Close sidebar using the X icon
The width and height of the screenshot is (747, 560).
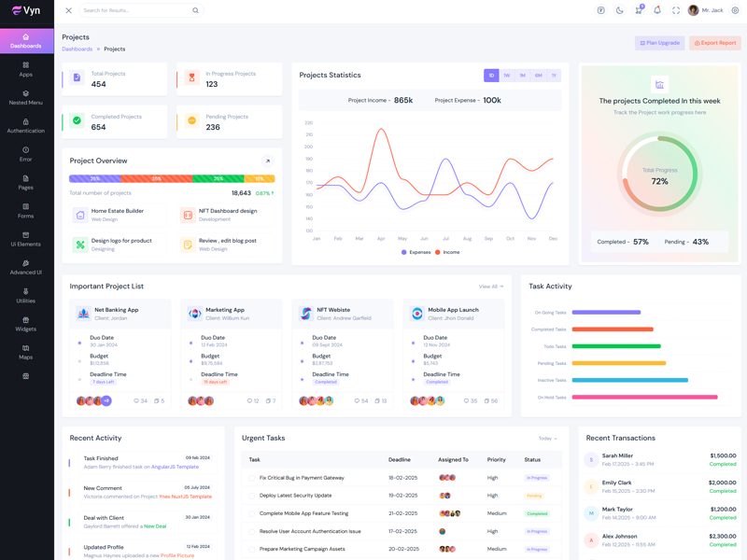[68, 10]
